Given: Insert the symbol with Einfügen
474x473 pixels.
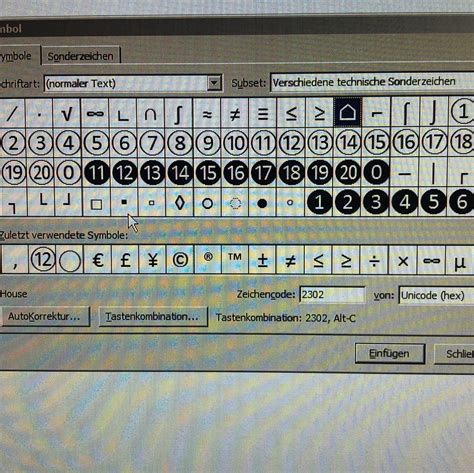Looking at the screenshot, I should 389,354.
